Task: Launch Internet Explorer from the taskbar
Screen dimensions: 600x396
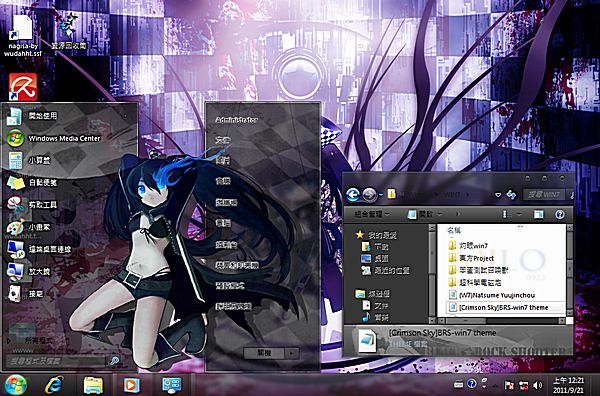Action: coord(54,385)
